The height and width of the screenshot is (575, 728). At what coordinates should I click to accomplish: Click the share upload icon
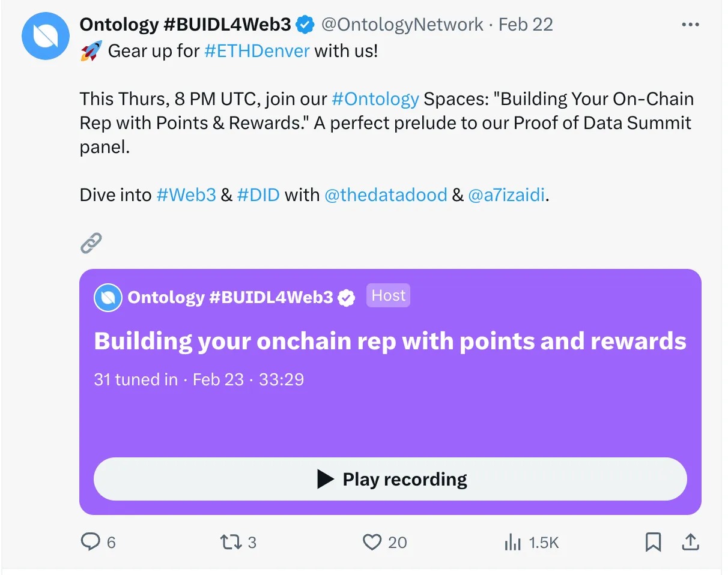pos(691,542)
